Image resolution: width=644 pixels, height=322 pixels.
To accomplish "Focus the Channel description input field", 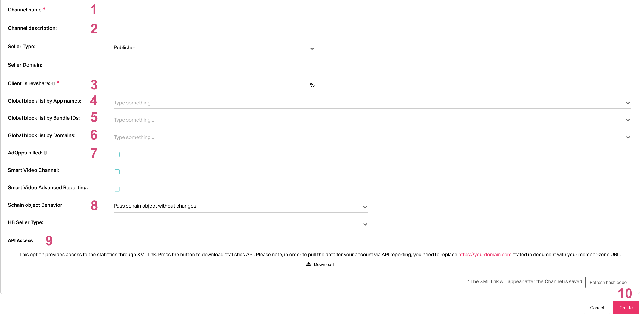I will 214,29.
